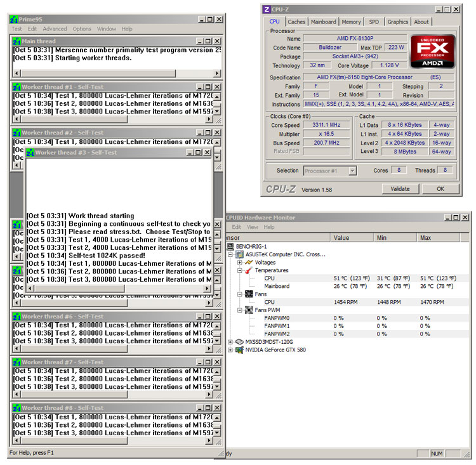Click the CPU-Z title bar icon
The image size is (476, 465).
(x=267, y=10)
